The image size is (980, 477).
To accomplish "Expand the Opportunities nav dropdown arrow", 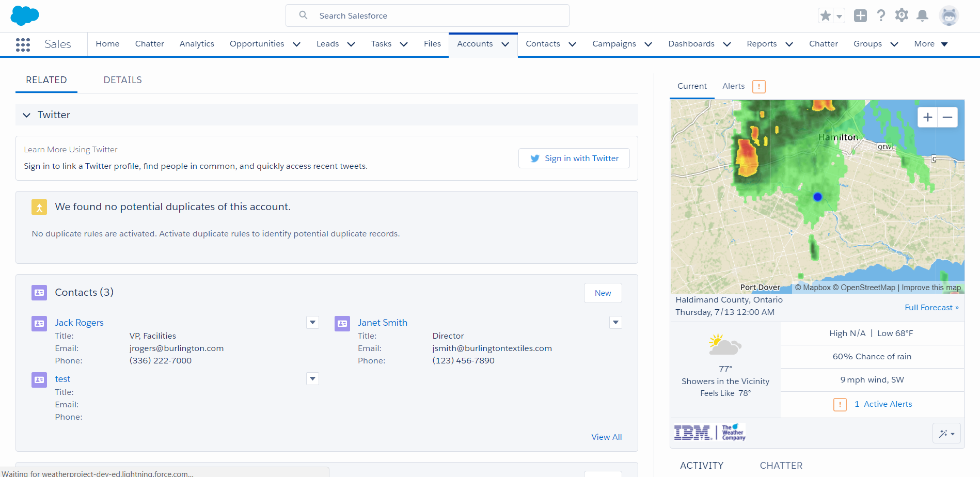I will click(x=297, y=44).
